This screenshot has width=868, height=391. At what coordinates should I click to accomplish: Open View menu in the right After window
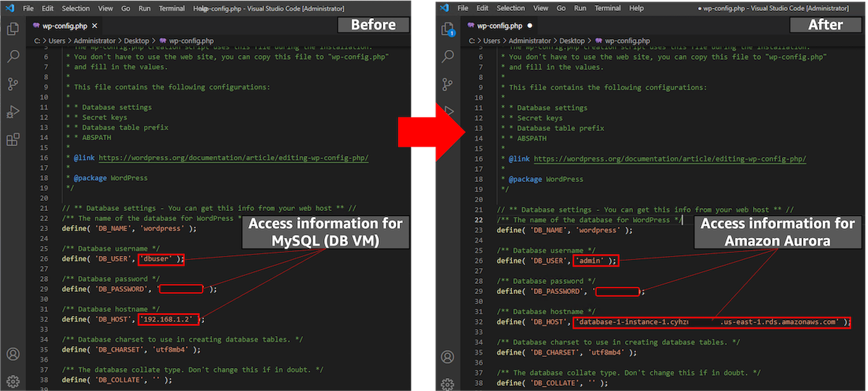pyautogui.click(x=540, y=8)
